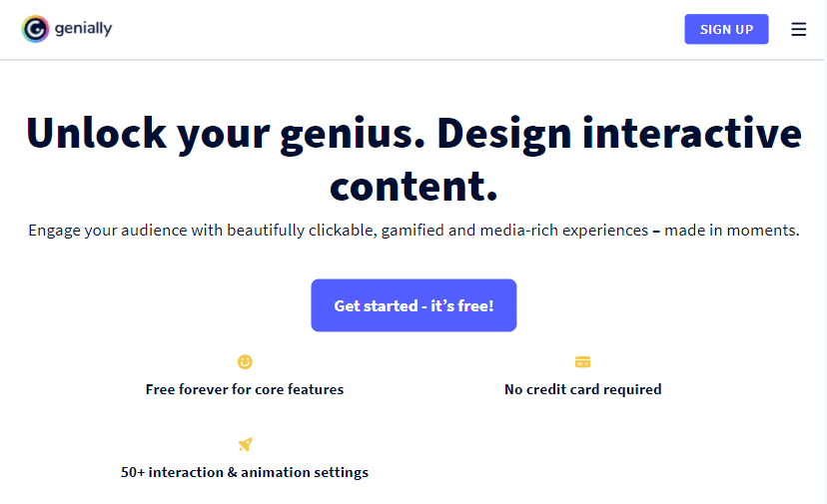Screen dimensions: 827x504
Task: Click the Genially rainbow circle logo
Action: click(x=35, y=29)
